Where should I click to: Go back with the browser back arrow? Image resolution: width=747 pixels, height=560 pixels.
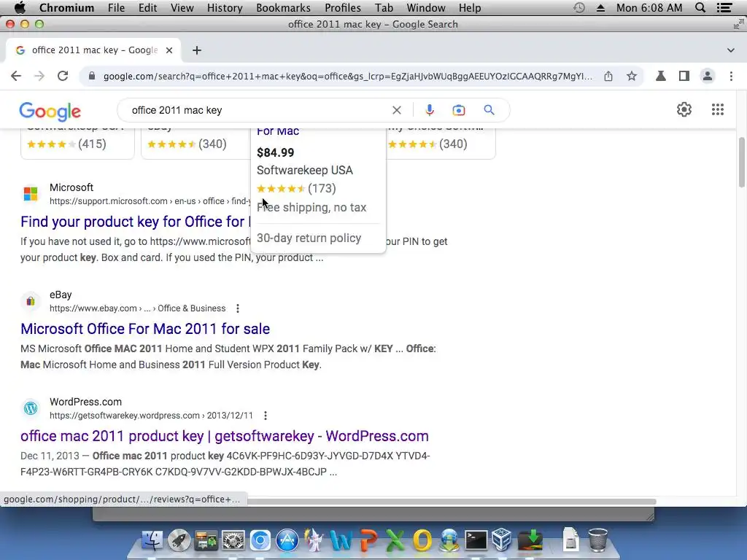coord(16,76)
